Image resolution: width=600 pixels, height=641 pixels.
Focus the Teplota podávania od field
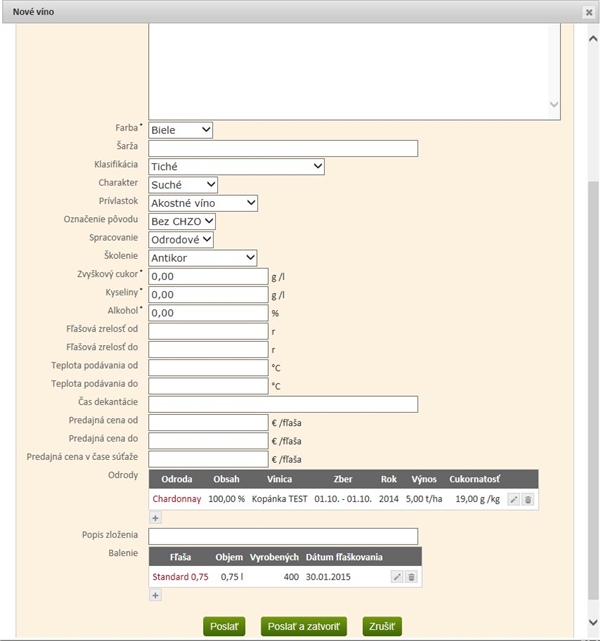point(208,368)
